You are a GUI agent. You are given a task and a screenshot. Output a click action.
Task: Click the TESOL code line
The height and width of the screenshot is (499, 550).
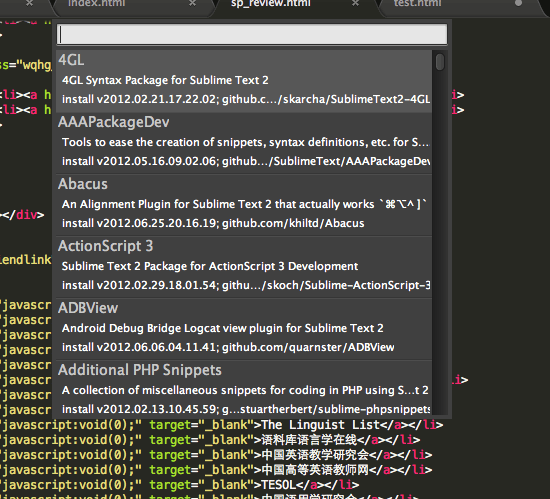(180, 485)
